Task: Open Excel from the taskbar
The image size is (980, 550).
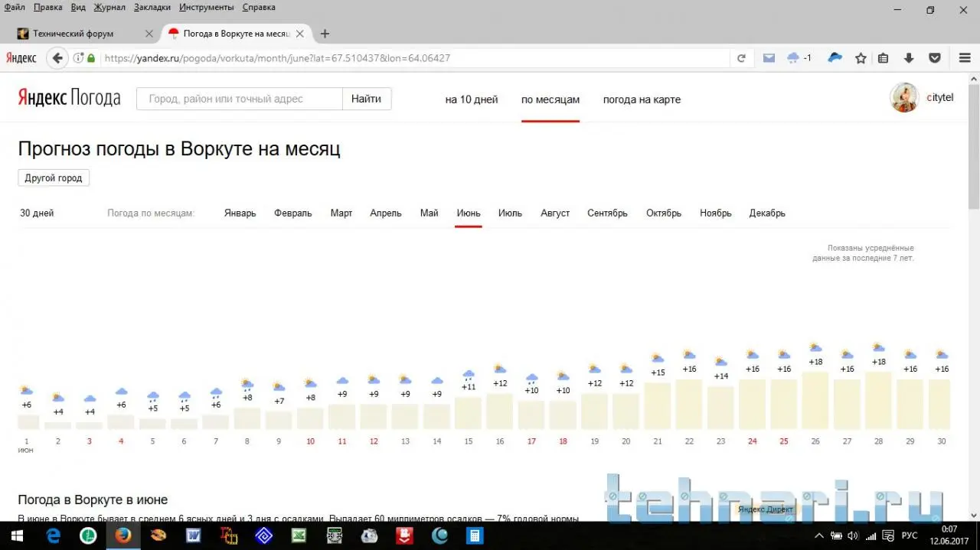Action: (x=299, y=535)
